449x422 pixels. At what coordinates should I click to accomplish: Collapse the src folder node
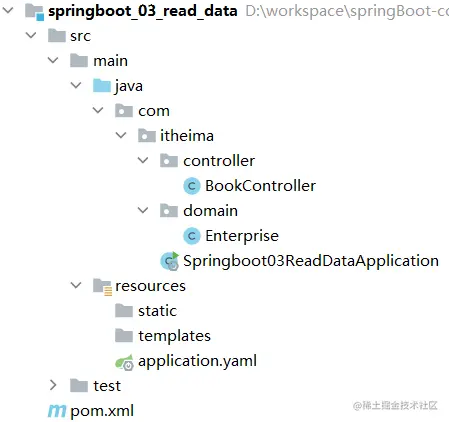point(31,35)
